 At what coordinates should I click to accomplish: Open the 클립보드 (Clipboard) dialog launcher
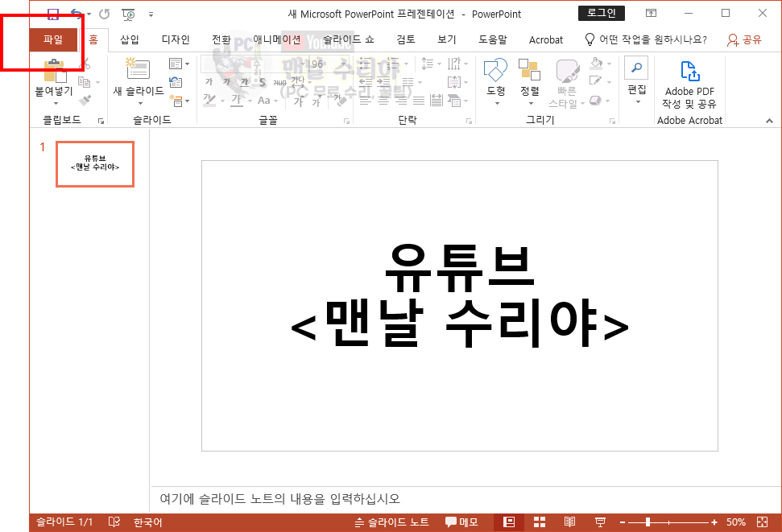[x=101, y=121]
